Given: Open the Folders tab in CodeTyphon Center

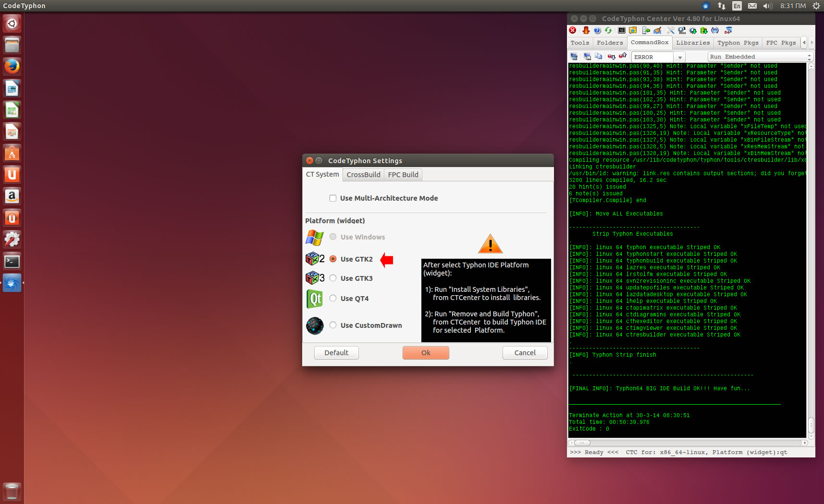Looking at the screenshot, I should coord(610,43).
